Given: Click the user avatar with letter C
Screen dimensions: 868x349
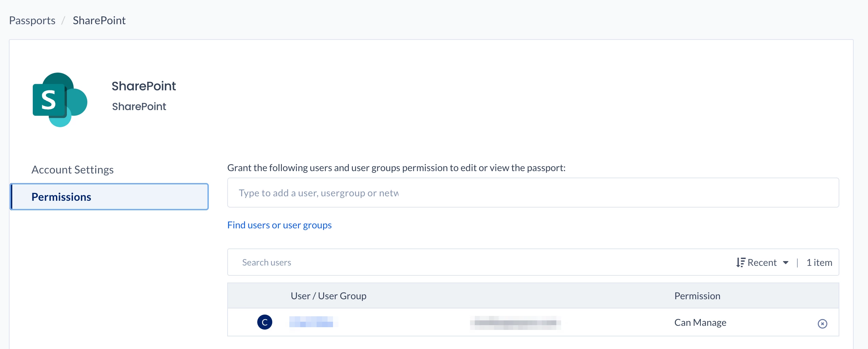Looking at the screenshot, I should click(x=264, y=322).
